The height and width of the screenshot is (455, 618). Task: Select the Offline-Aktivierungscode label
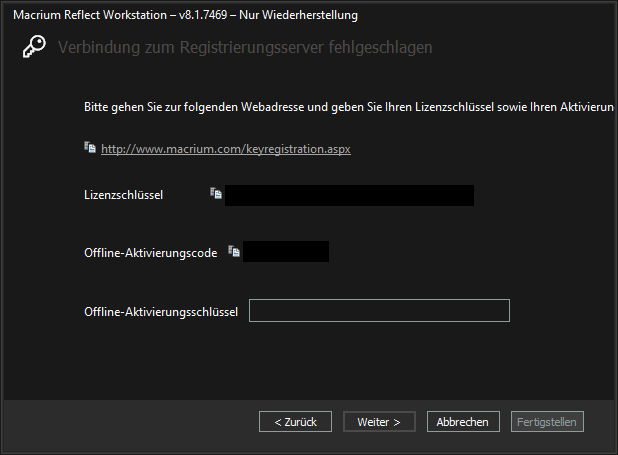tap(151, 253)
